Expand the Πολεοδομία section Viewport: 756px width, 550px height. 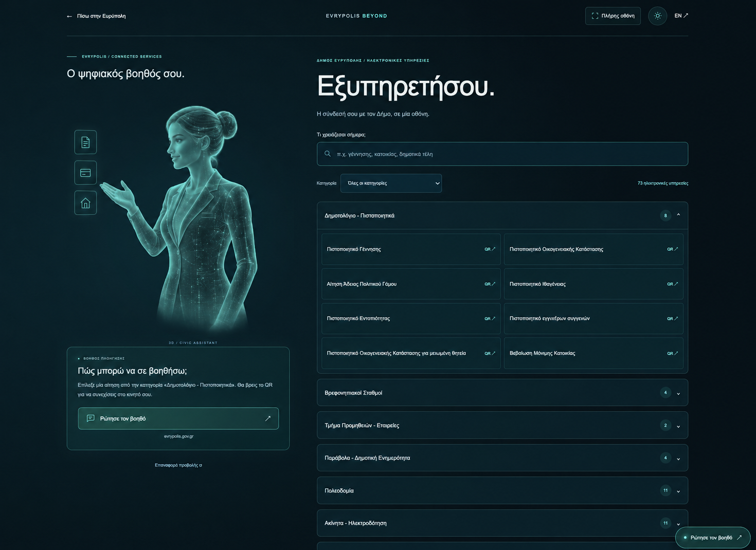point(502,490)
